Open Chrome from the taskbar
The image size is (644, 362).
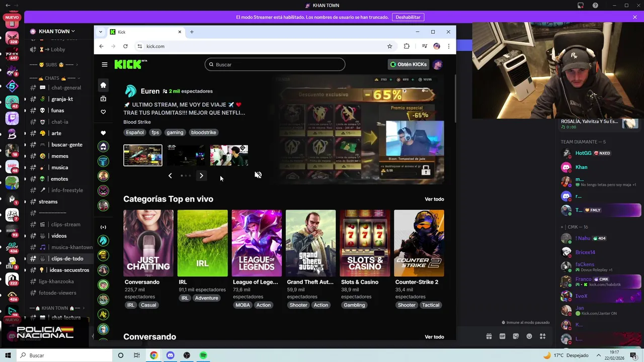153,355
